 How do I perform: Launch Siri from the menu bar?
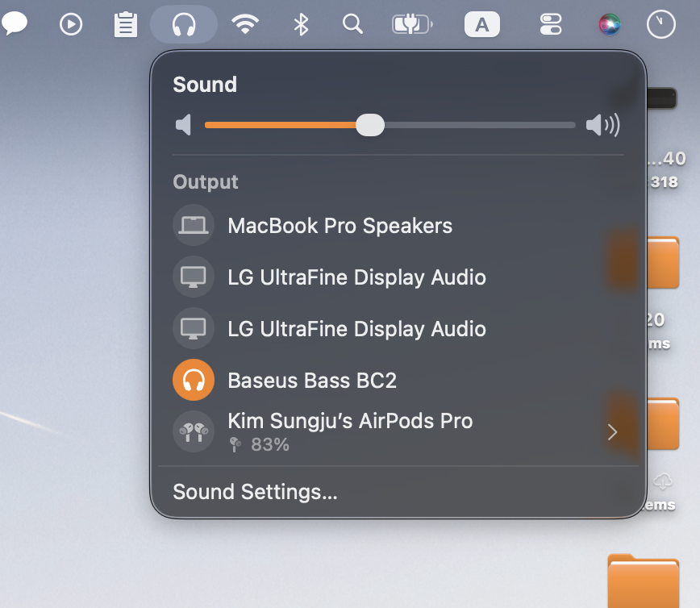click(610, 24)
